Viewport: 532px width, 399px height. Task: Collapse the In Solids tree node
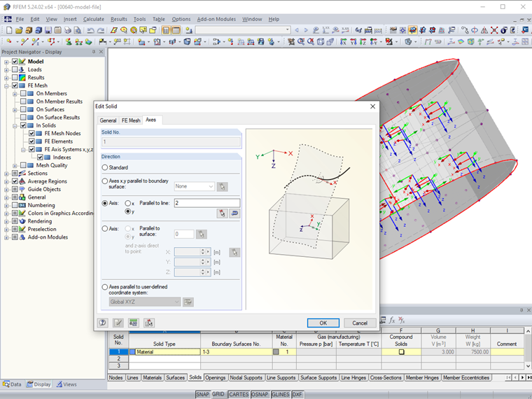click(x=15, y=125)
